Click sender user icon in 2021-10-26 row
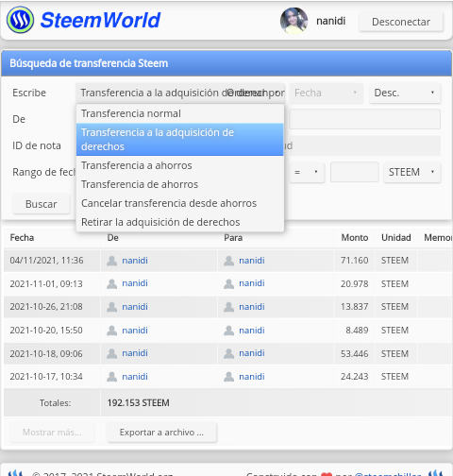The height and width of the screenshot is (476, 453). (x=111, y=307)
